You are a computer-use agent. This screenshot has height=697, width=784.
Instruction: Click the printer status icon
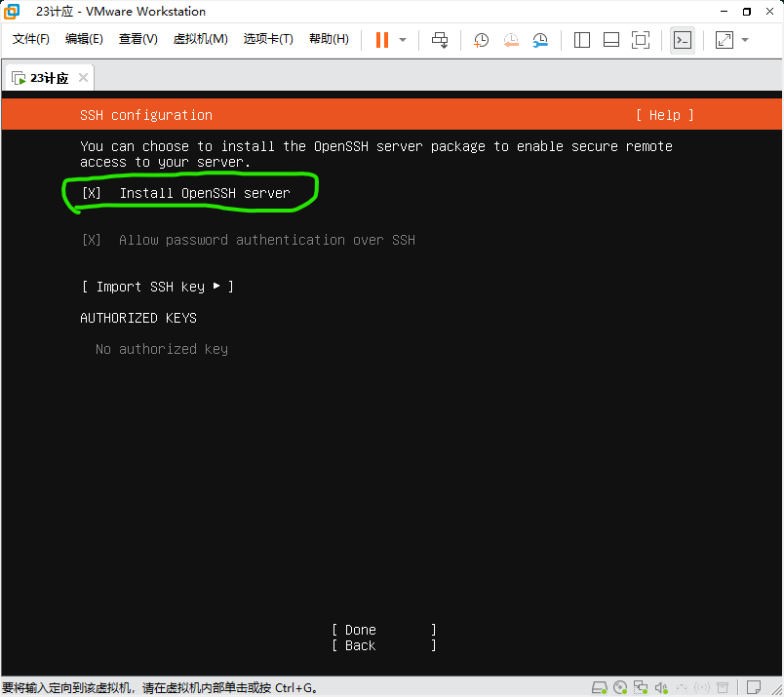723,688
